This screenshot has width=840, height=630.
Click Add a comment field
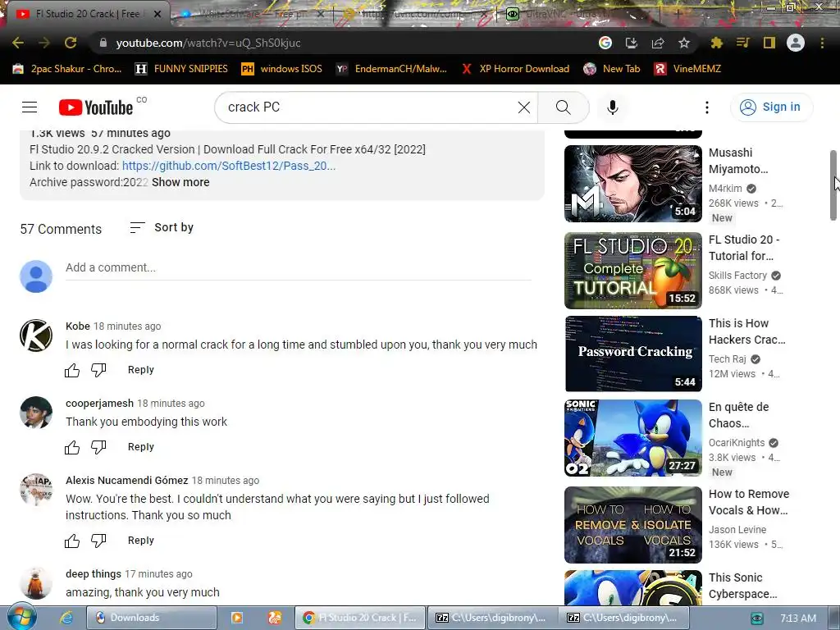click(298, 268)
